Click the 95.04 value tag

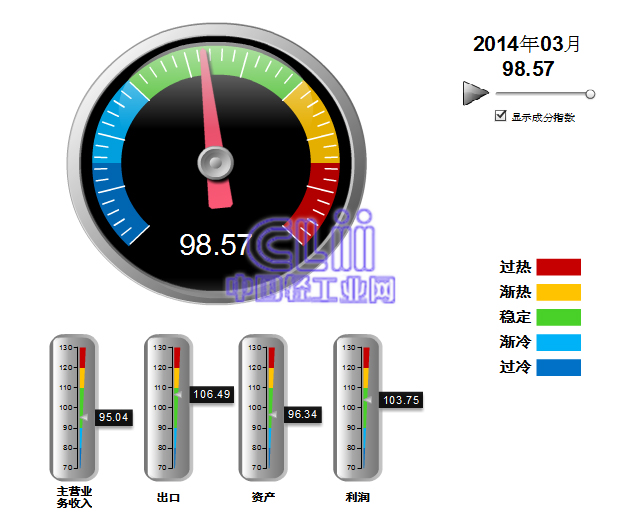(x=115, y=417)
